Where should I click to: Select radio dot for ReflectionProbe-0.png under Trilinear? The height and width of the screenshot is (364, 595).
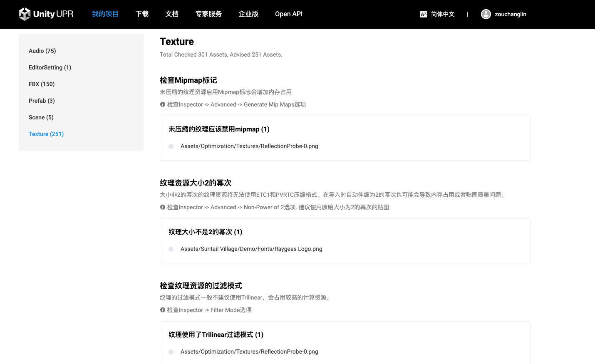point(171,352)
